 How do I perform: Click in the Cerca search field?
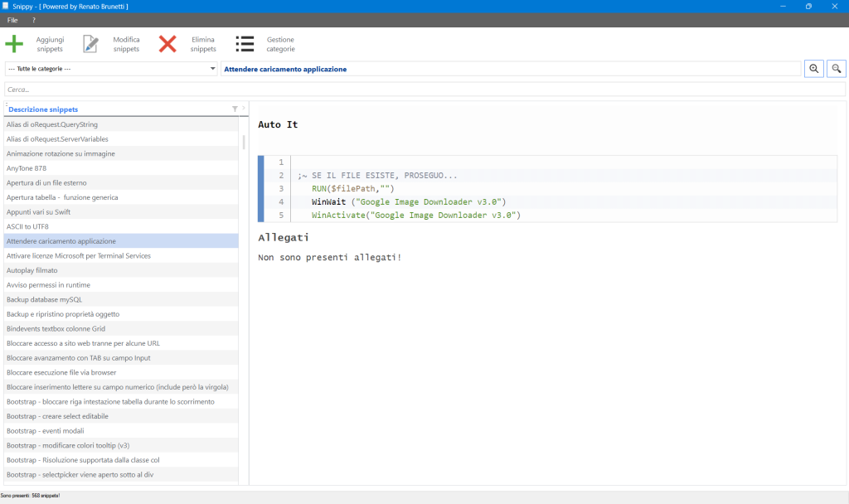[424, 89]
